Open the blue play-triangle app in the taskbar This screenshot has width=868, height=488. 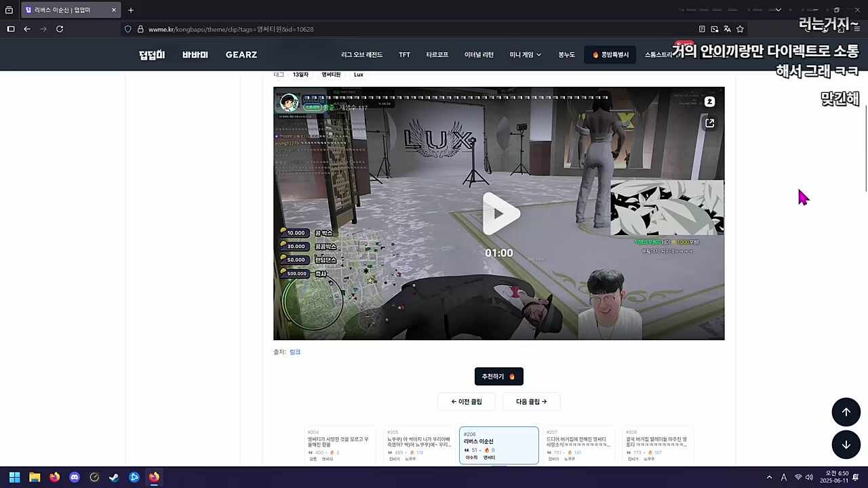click(x=134, y=477)
